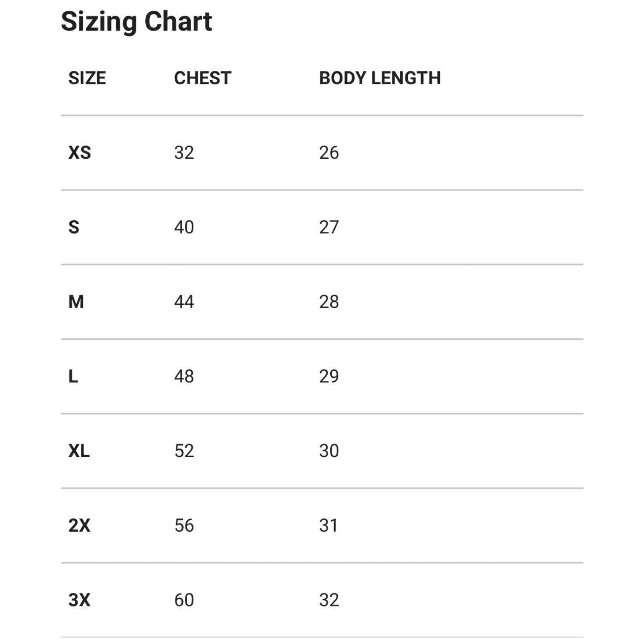Click the XL size row label

(79, 451)
